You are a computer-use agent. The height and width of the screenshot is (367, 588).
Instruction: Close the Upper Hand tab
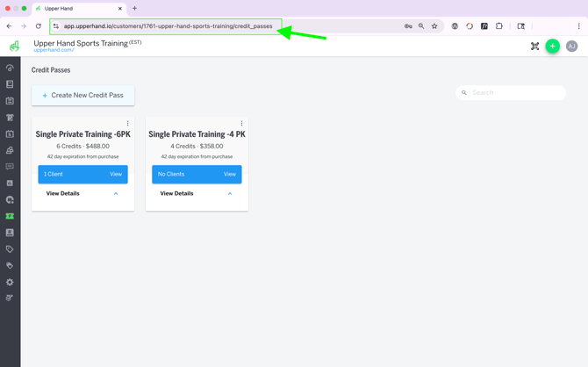(120, 8)
